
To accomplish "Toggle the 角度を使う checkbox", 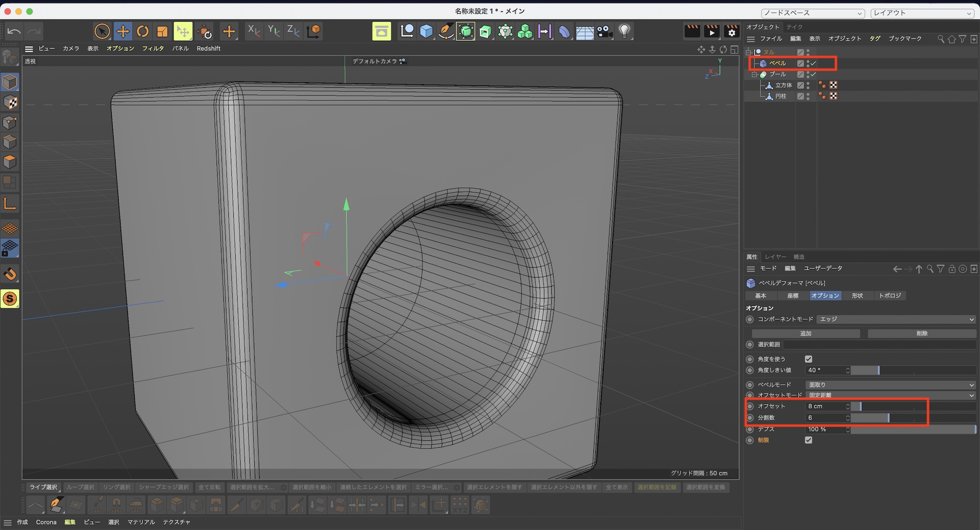I will coord(808,359).
